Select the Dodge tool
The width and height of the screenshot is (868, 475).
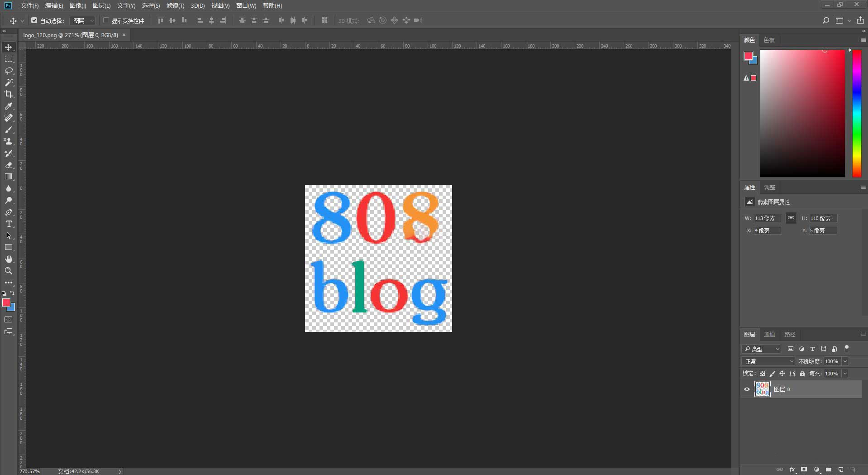coord(9,200)
